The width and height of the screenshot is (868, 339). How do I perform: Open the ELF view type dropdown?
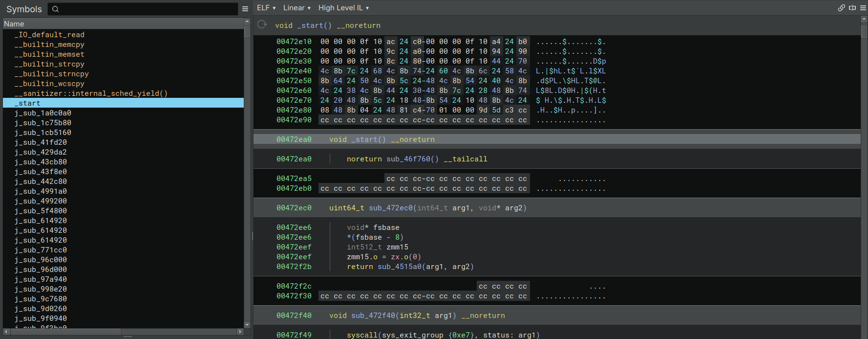click(266, 8)
